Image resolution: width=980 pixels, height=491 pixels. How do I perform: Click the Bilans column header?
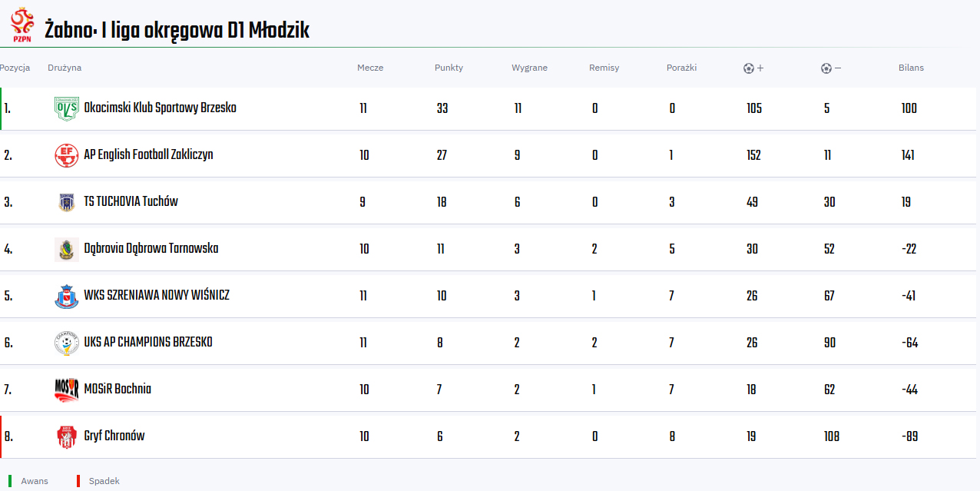point(911,68)
